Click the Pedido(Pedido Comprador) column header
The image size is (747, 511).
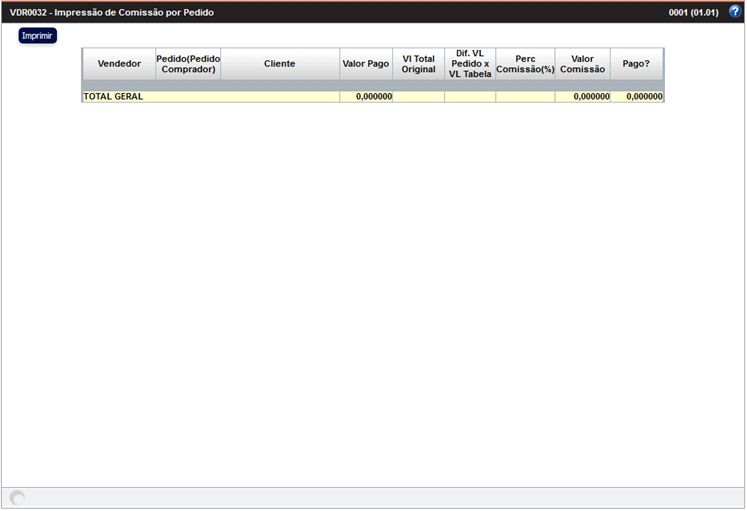point(188,64)
